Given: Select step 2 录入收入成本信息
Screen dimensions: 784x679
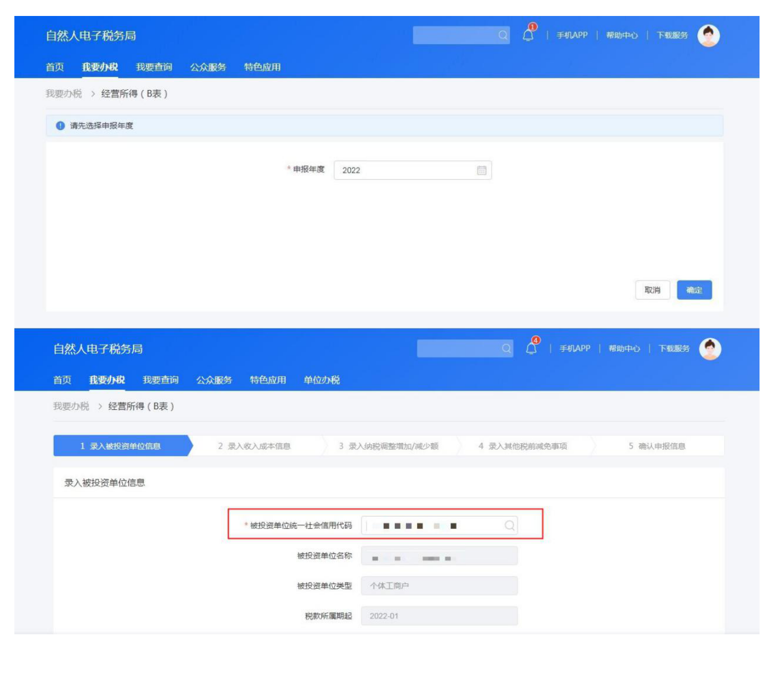Looking at the screenshot, I should pos(254,446).
